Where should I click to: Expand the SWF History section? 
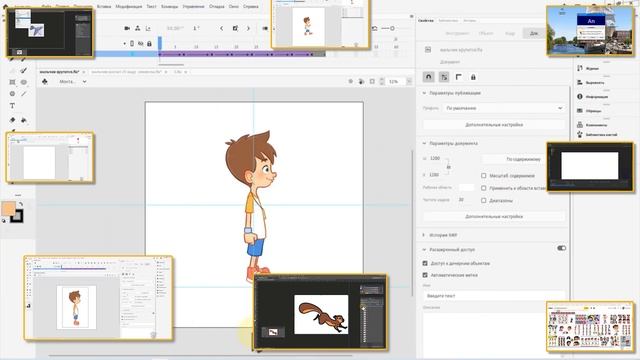(x=424, y=235)
